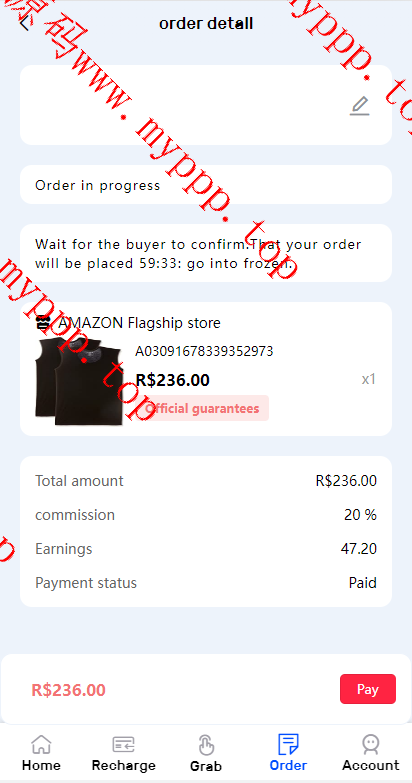412x783 pixels.
Task: Tap the Grab hand icon
Action: [x=206, y=745]
